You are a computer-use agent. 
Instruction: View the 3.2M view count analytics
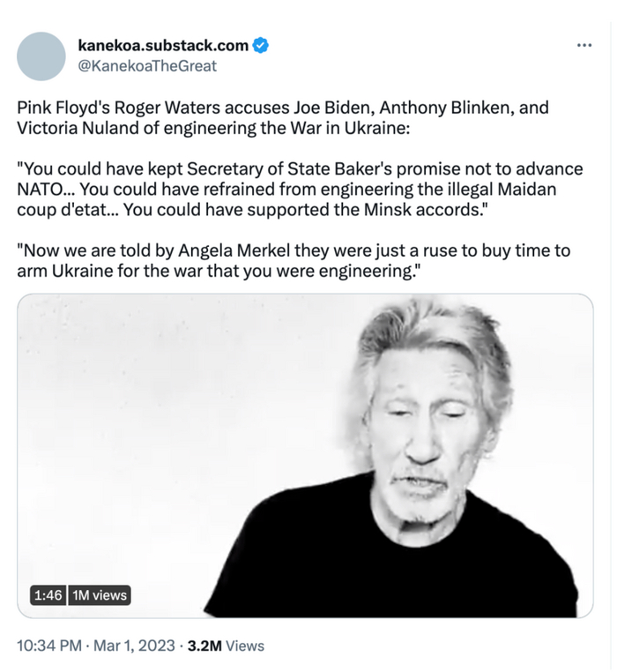coord(204,646)
